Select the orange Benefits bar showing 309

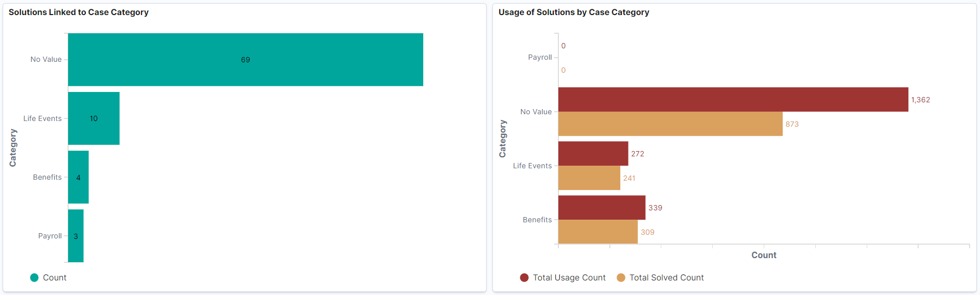(598, 232)
